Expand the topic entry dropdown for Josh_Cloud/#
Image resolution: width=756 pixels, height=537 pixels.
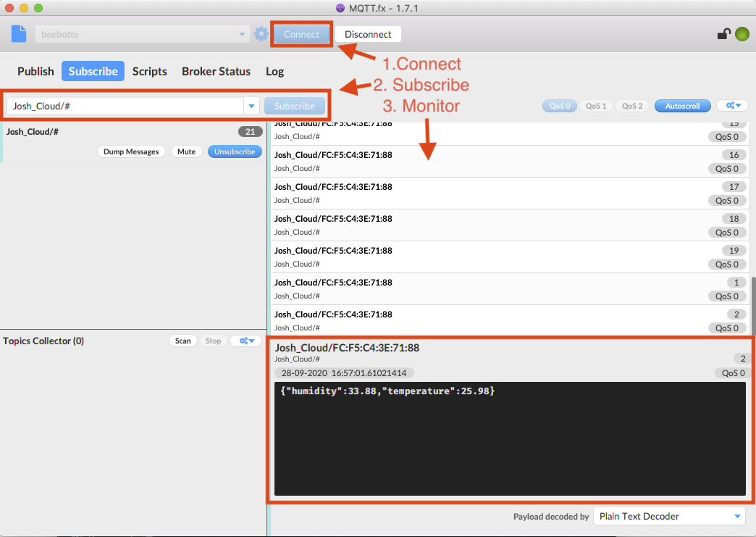251,105
